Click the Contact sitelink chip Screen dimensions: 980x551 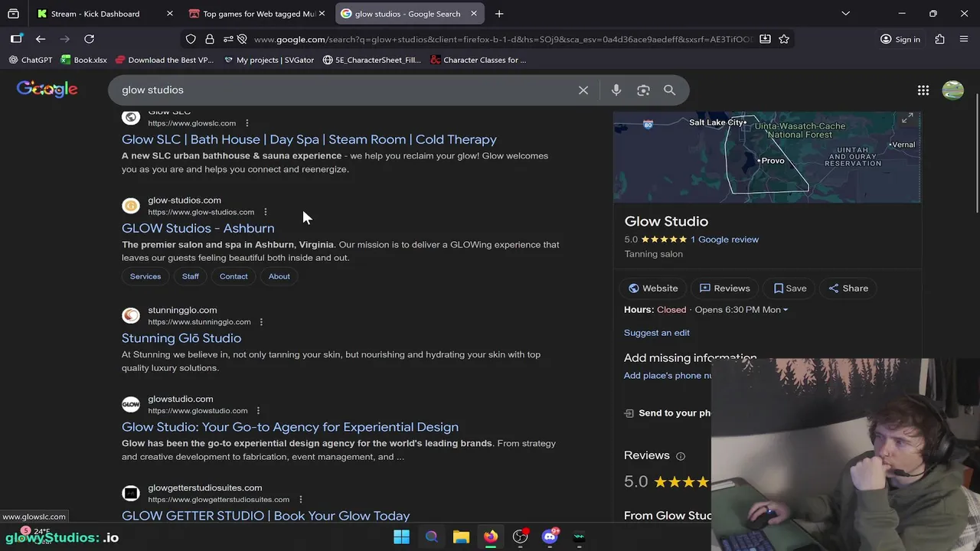pyautogui.click(x=234, y=276)
